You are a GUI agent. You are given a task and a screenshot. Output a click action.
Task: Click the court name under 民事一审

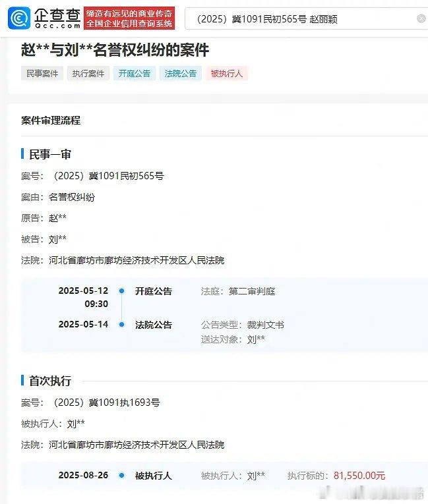[x=137, y=260]
